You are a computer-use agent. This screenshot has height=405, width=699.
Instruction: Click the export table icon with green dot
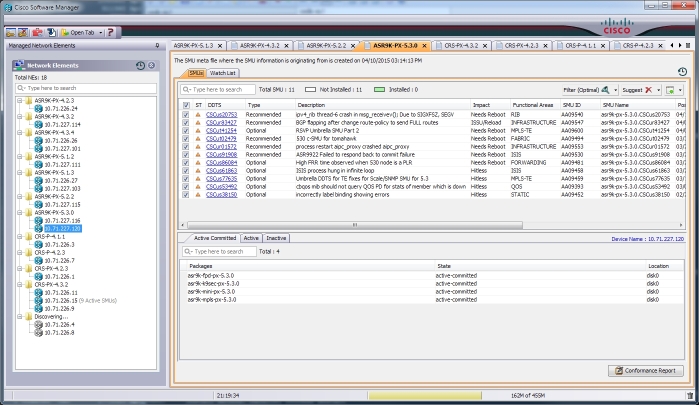click(670, 90)
